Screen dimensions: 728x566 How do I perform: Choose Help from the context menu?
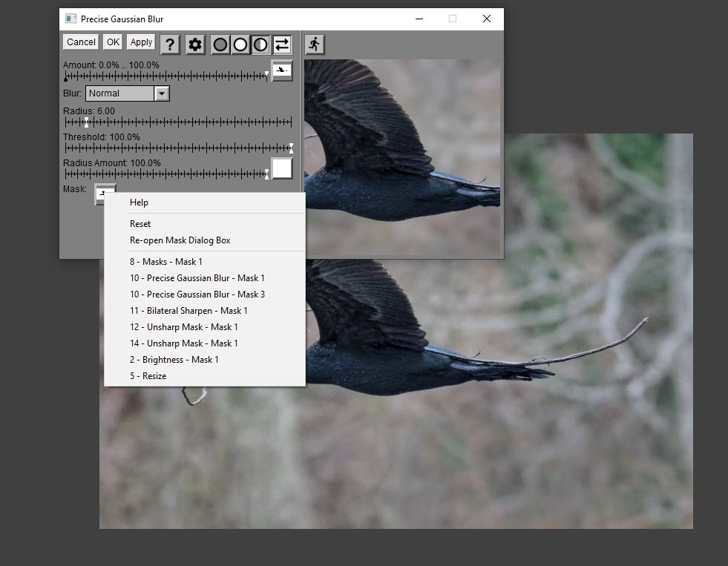139,203
